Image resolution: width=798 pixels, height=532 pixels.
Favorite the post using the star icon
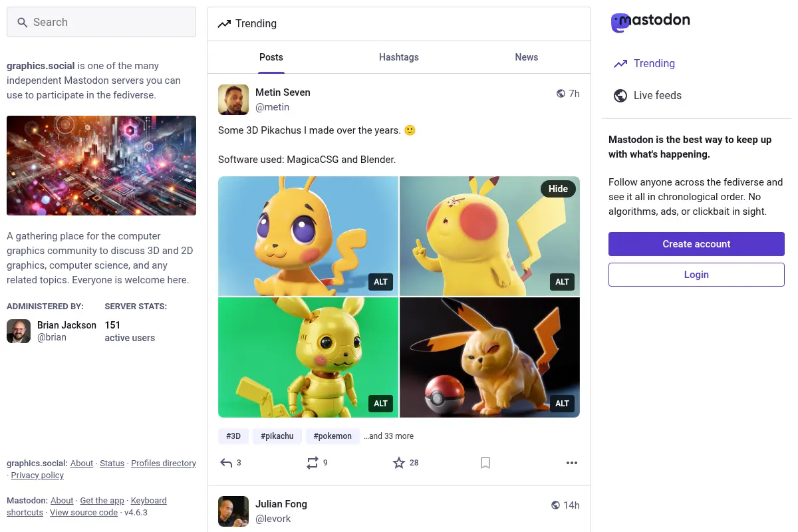tap(399, 463)
